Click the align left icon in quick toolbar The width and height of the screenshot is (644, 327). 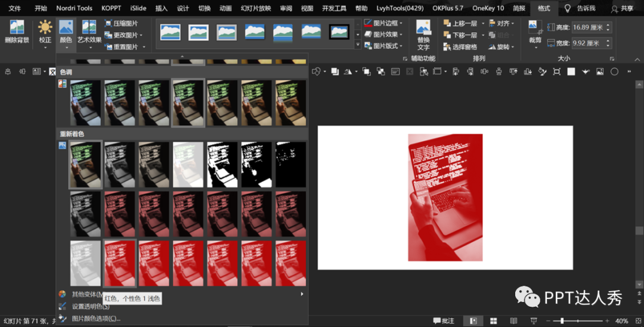456,72
